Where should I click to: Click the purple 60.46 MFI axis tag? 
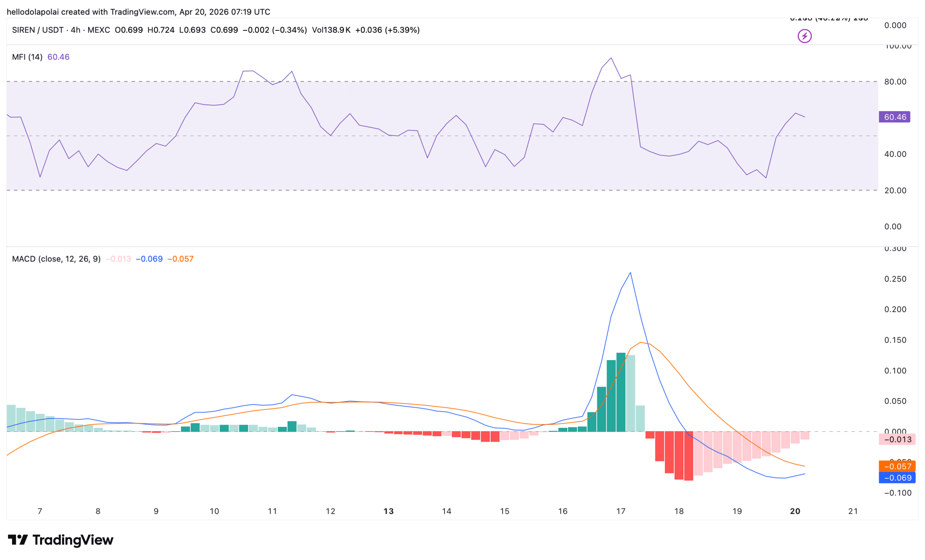point(894,117)
